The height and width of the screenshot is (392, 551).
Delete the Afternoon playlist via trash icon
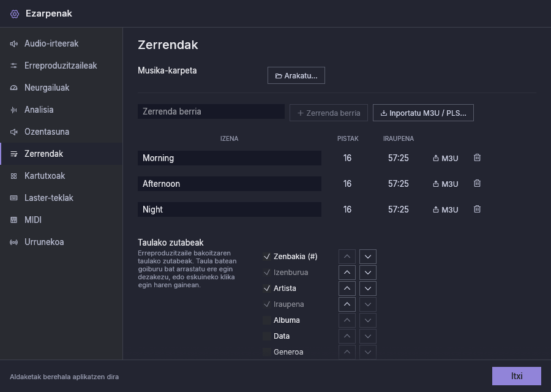tap(477, 184)
